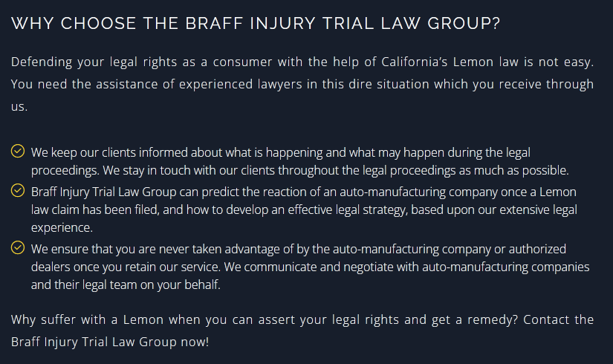This screenshot has width=613, height=364.
Task: Click the sentence "Defending your legal rights as a consumer"
Action: pyautogui.click(x=302, y=62)
